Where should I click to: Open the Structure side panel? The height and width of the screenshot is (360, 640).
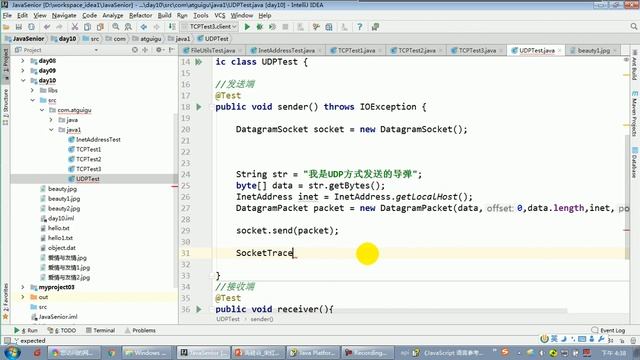pos(5,106)
